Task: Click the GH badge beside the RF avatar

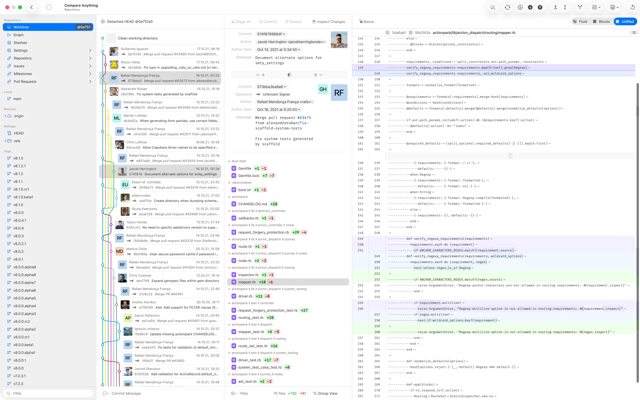Action: (323, 89)
